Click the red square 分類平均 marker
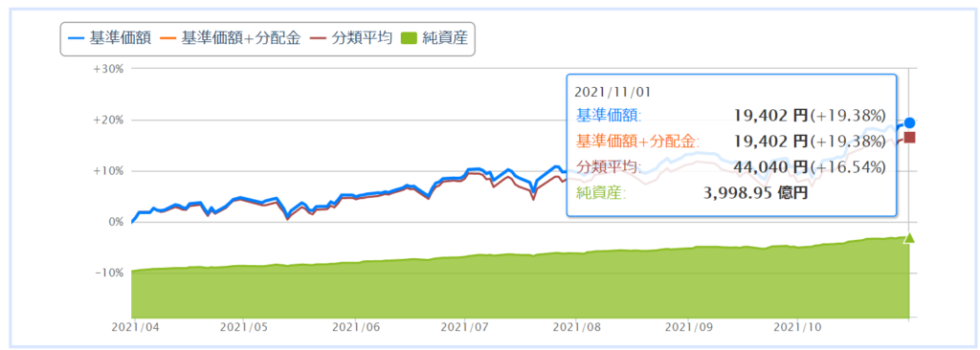Viewport: 980px width, 350px height. (910, 138)
